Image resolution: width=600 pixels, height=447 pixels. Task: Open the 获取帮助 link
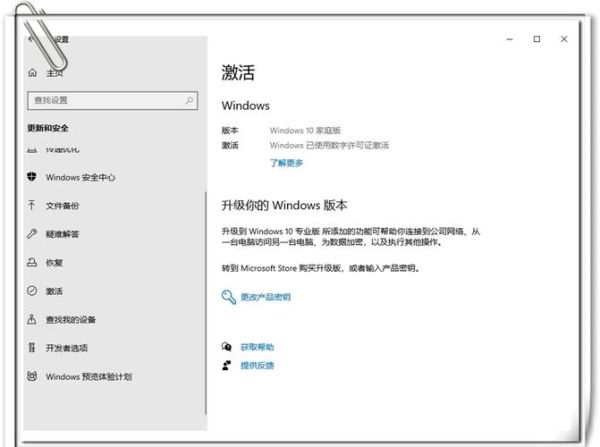coord(257,347)
